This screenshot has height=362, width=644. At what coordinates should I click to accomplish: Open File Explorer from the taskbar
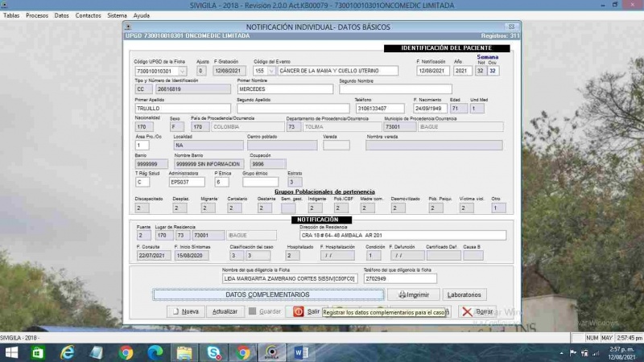[184, 352]
